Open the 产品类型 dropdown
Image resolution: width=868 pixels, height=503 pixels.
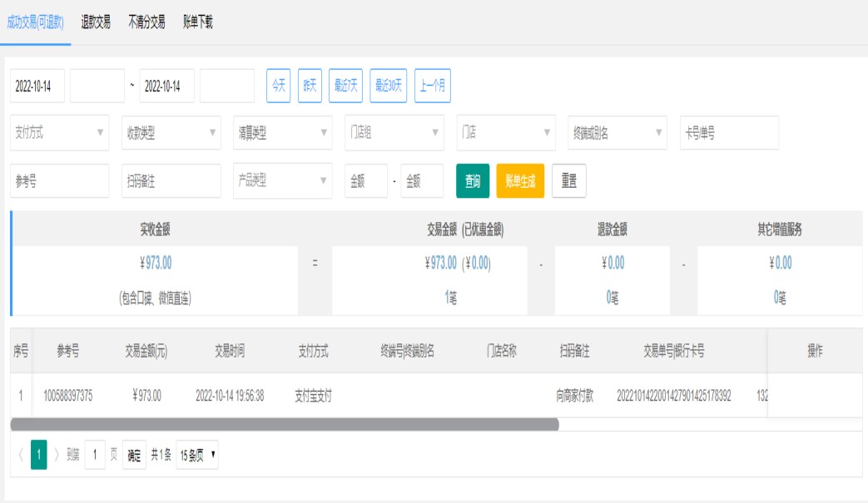point(282,181)
